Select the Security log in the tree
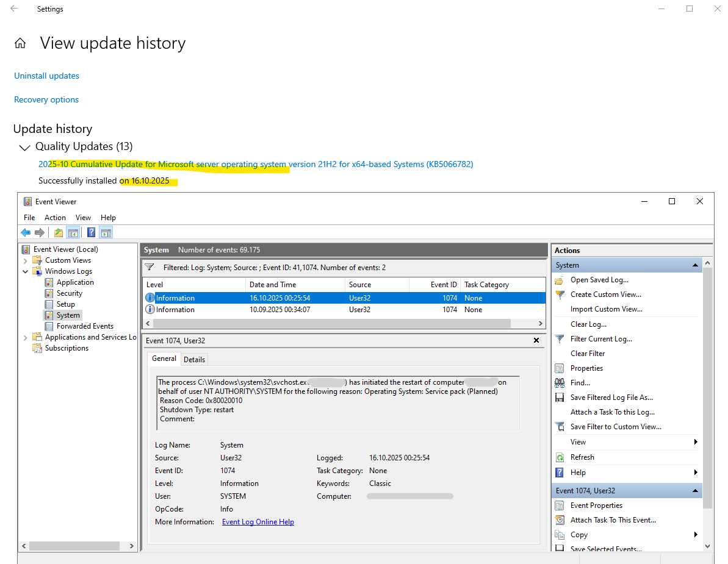728x564 pixels. [69, 293]
